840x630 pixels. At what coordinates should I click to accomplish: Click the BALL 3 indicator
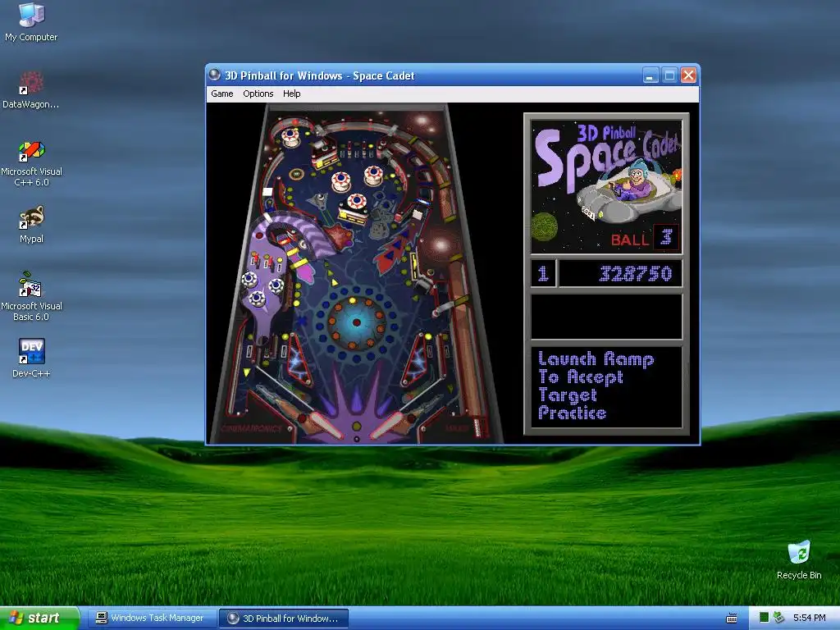click(x=645, y=238)
